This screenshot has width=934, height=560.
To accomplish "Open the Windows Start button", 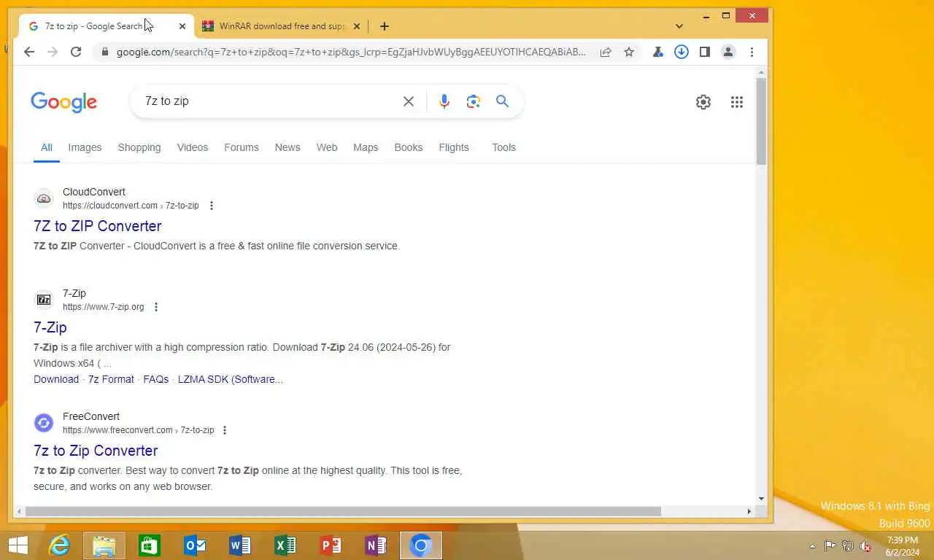I will tap(18, 545).
